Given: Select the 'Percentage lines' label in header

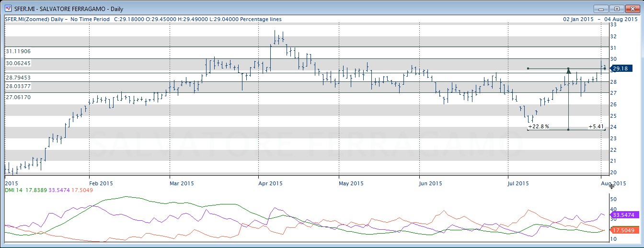Looking at the screenshot, I should (x=260, y=19).
